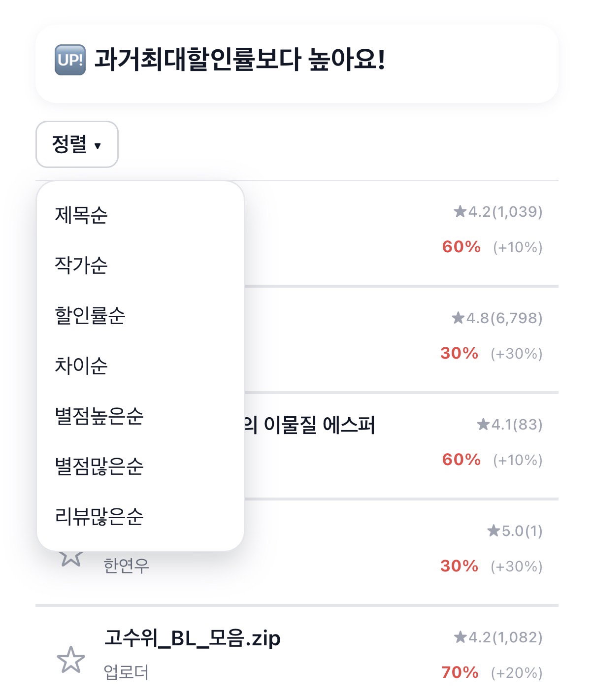Select 작가순 sort option
The height and width of the screenshot is (700, 594).
[x=81, y=265]
